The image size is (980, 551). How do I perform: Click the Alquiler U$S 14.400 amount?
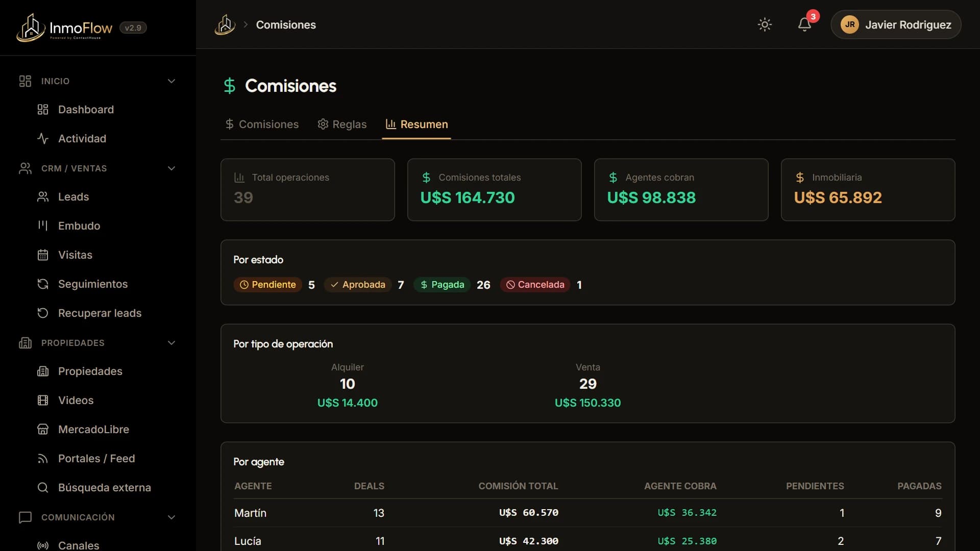coord(348,403)
